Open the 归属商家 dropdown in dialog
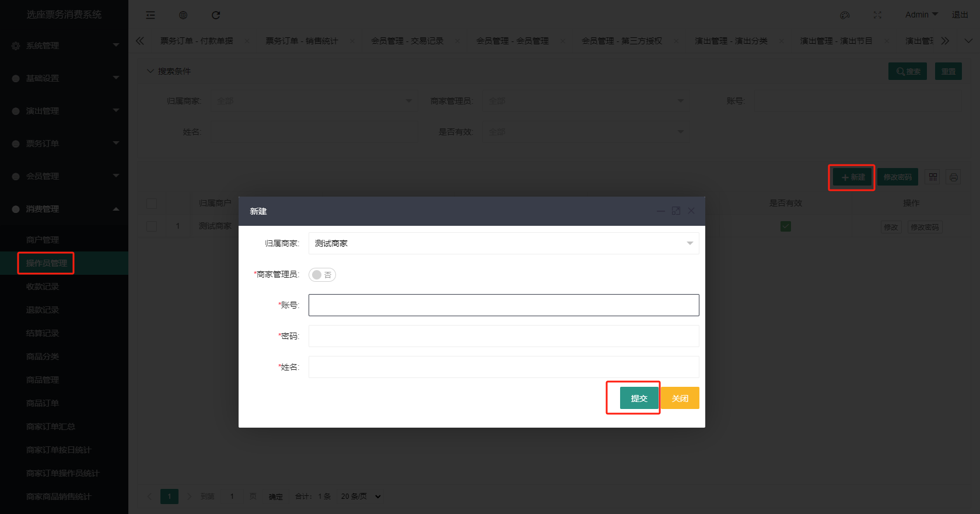The height and width of the screenshot is (514, 980). pyautogui.click(x=503, y=243)
